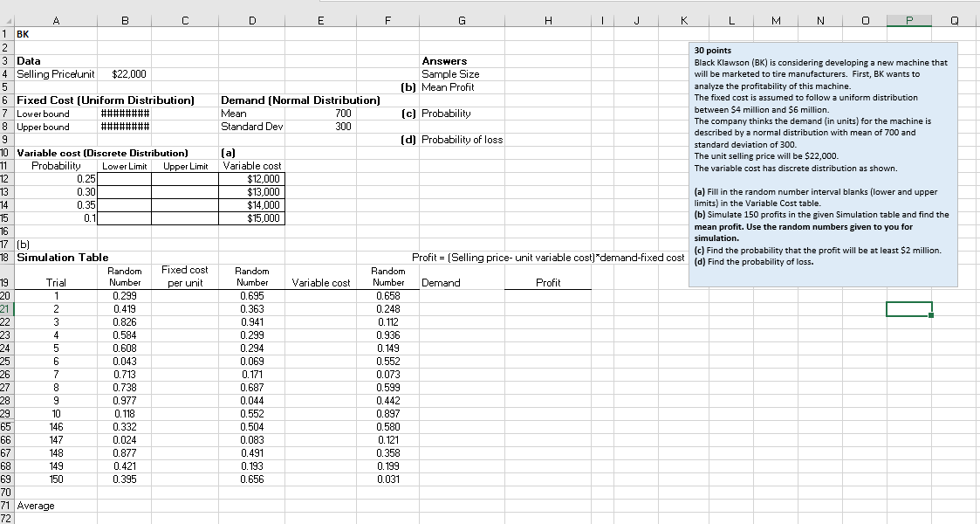Click the Fixed Cost (Uniform Distribution) heading
The height and width of the screenshot is (524, 980).
pyautogui.click(x=106, y=100)
